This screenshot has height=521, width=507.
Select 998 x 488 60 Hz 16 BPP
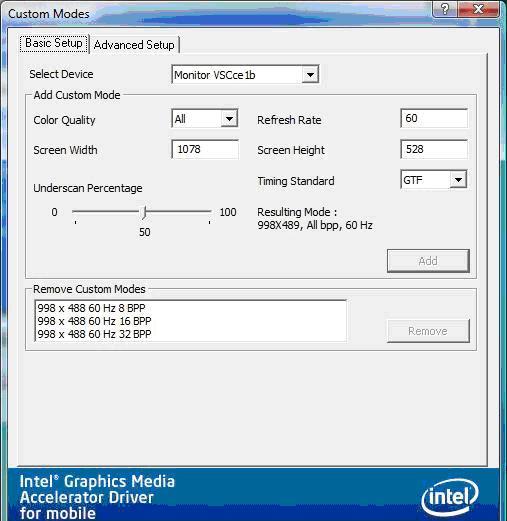[94, 321]
